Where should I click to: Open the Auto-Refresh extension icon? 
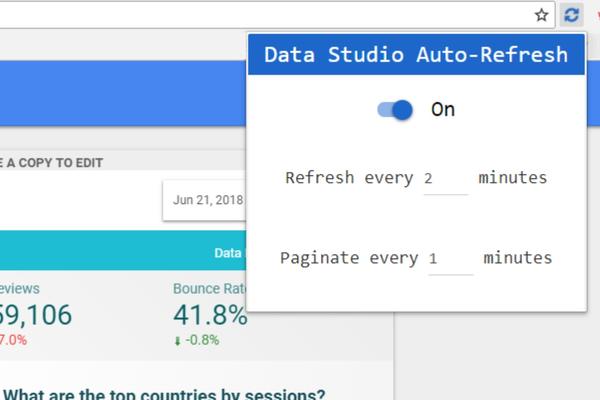tap(571, 14)
